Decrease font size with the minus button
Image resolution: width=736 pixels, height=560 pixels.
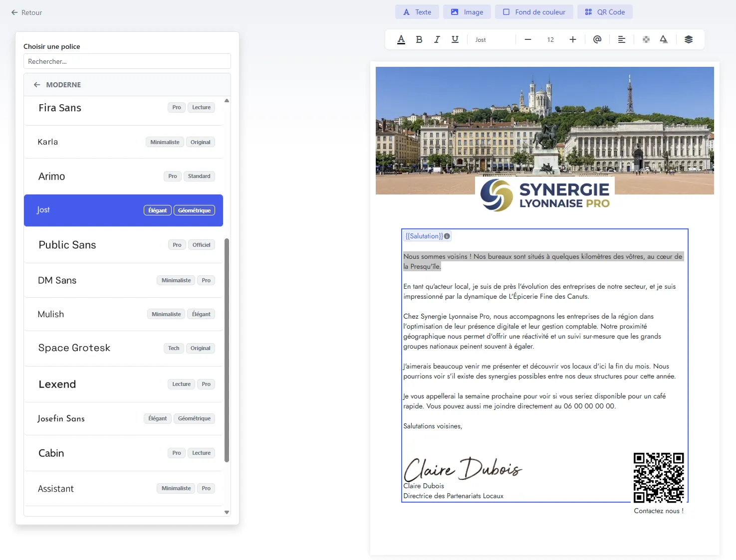click(528, 39)
